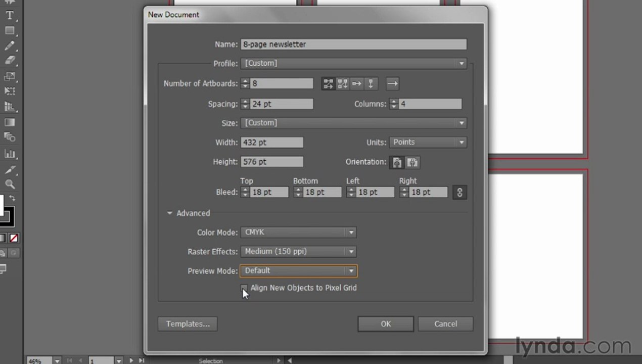
Task: Change the screen mode at toolbar bottom
Action: tap(3, 269)
